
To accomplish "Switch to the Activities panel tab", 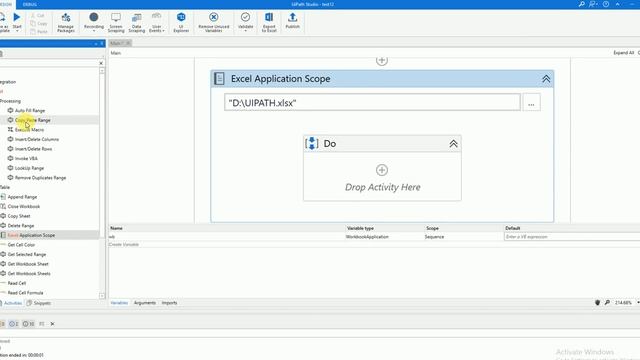I will point(12,303).
